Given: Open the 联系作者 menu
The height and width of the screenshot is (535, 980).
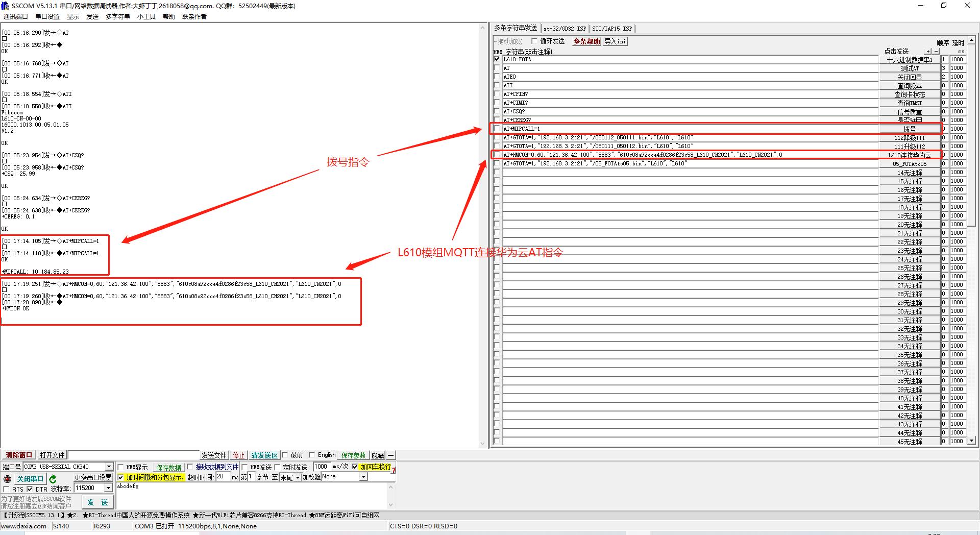Looking at the screenshot, I should (x=194, y=16).
